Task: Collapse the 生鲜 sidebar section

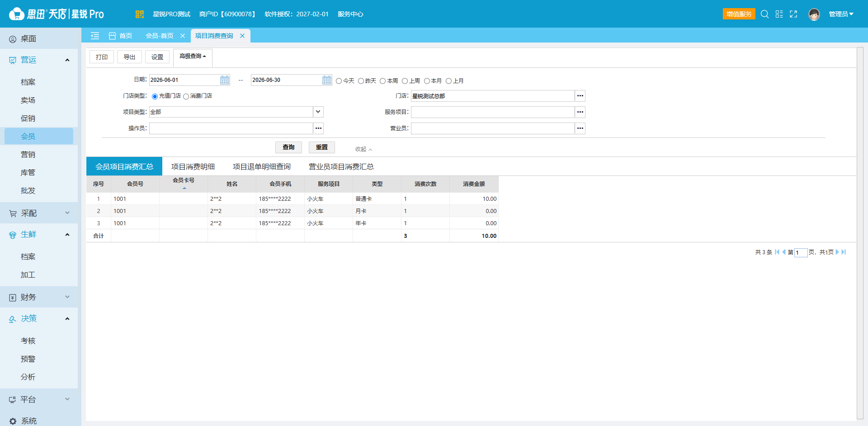Action: click(x=67, y=235)
